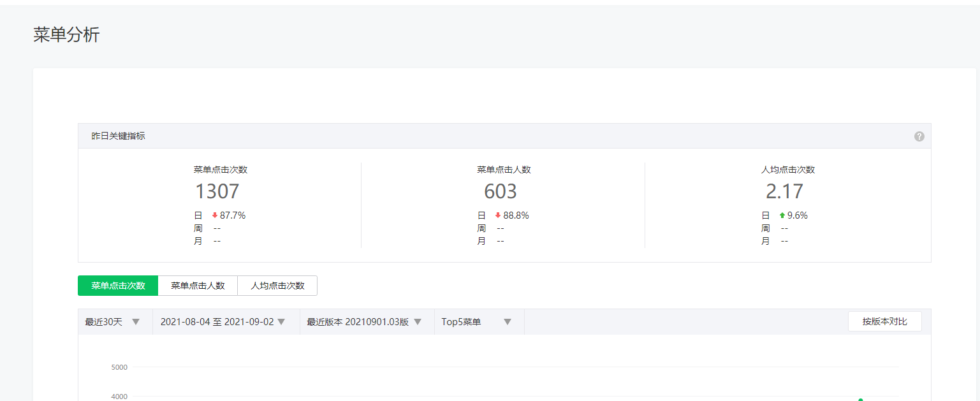The width and height of the screenshot is (980, 401).
Task: Switch to the 人均点击次数 tab
Action: (x=277, y=286)
